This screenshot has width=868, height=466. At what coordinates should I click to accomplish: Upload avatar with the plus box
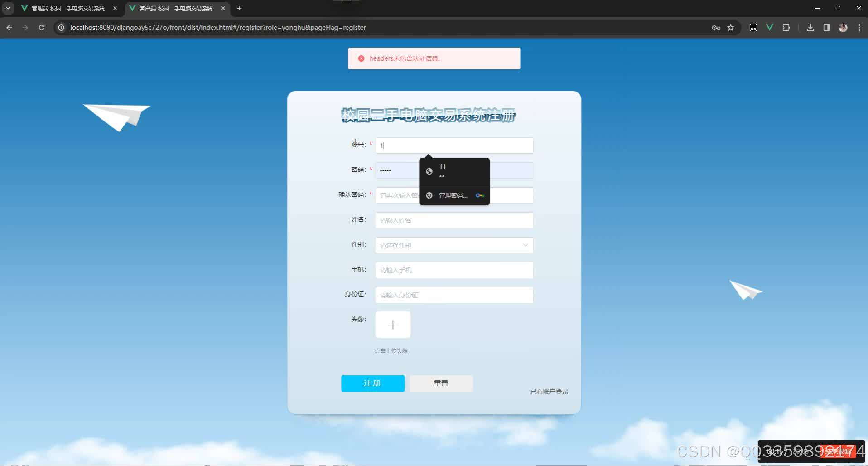pyautogui.click(x=393, y=325)
